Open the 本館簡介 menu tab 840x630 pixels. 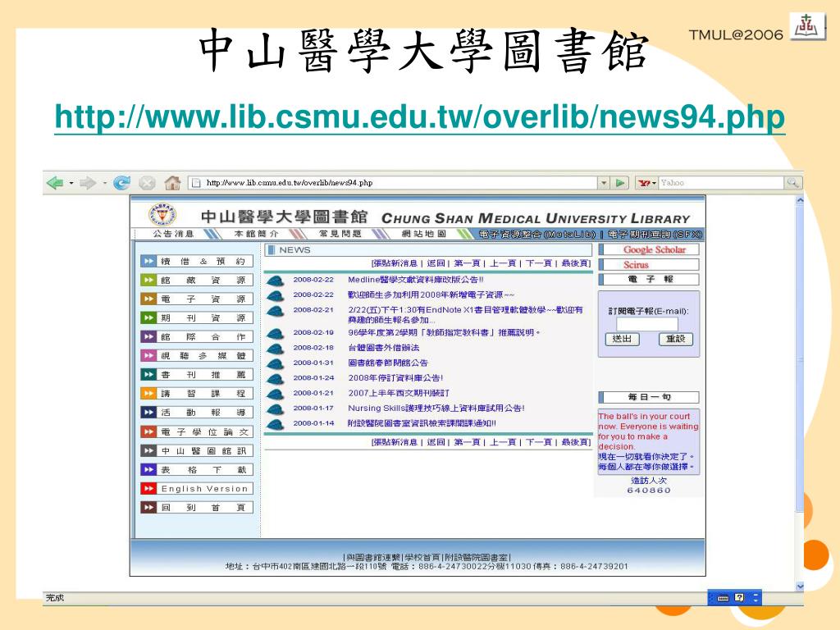click(256, 234)
